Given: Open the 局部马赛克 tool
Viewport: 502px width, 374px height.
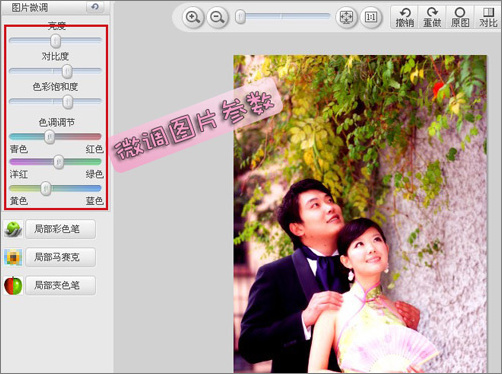Looking at the screenshot, I should (x=60, y=257).
